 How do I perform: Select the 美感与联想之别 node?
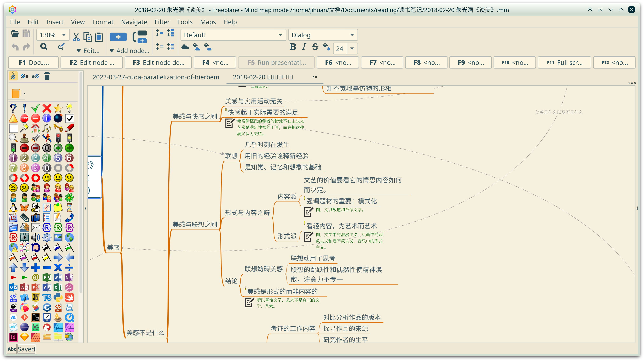[195, 224]
